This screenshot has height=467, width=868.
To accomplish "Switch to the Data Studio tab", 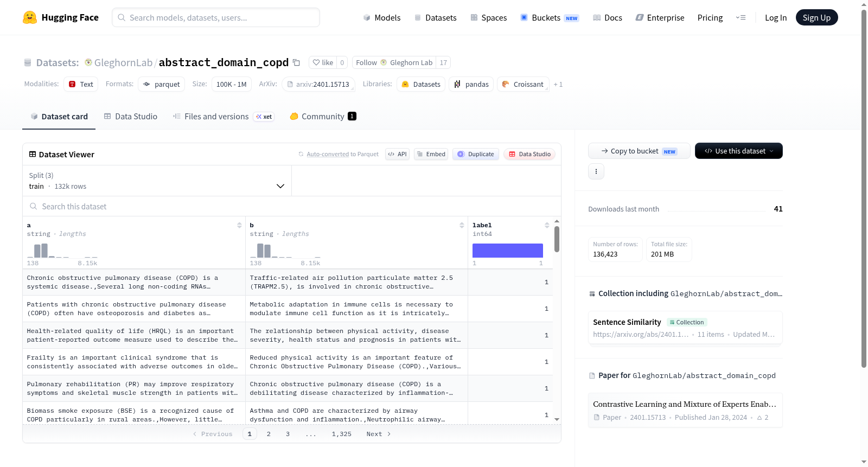I will [131, 116].
